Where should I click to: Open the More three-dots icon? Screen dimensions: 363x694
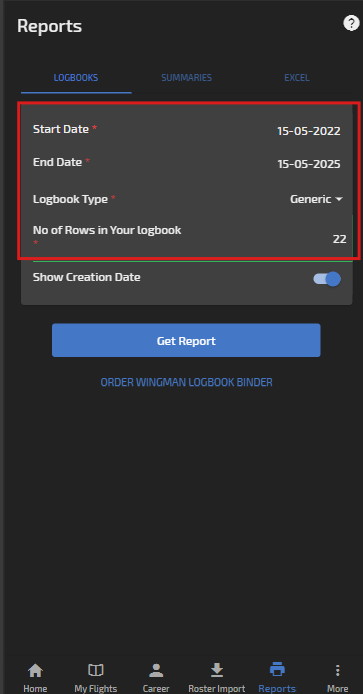337,670
